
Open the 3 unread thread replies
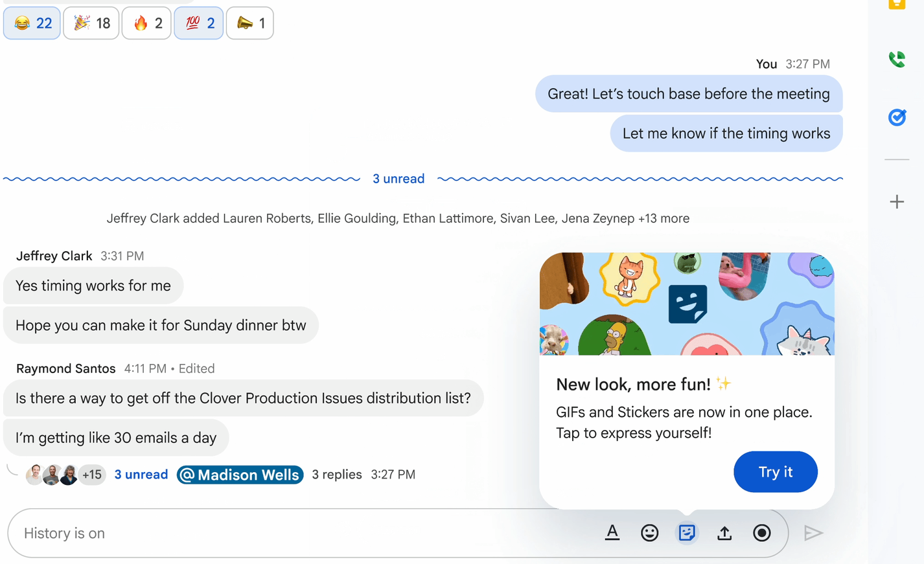pyautogui.click(x=141, y=475)
